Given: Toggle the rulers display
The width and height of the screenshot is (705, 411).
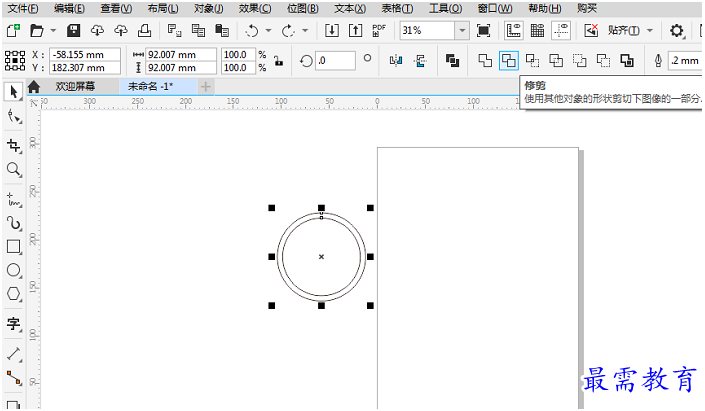Looking at the screenshot, I should (513, 31).
